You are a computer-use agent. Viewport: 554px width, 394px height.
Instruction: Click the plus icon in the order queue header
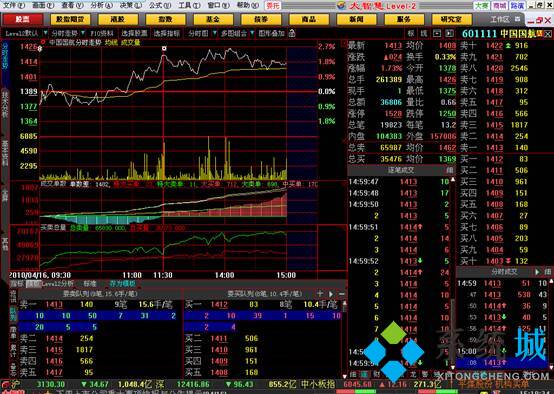320,294
